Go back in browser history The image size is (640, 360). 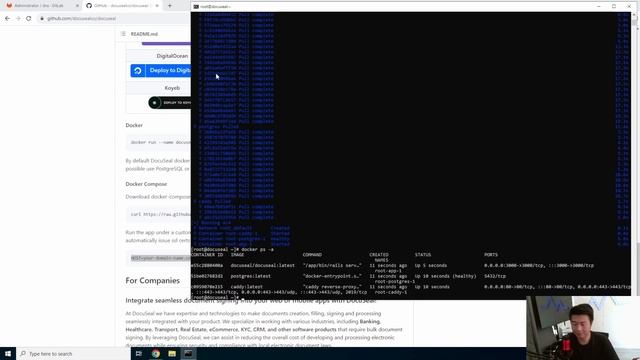(7, 18)
